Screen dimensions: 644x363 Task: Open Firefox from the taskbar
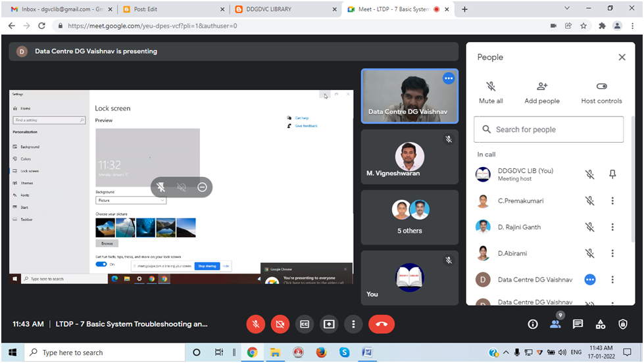[x=321, y=352]
